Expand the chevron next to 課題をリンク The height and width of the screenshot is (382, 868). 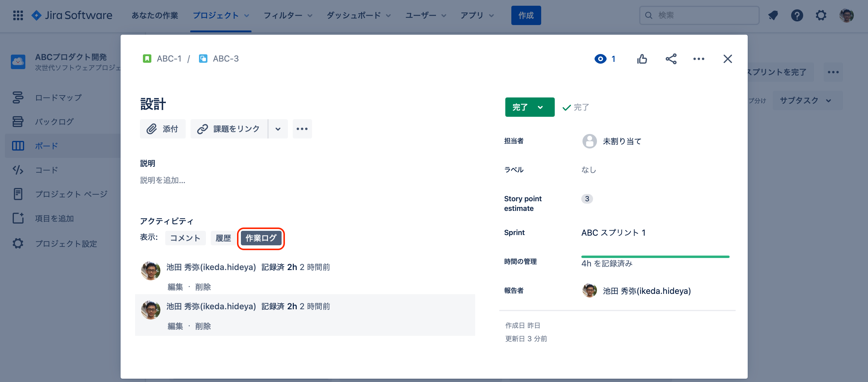coord(278,129)
